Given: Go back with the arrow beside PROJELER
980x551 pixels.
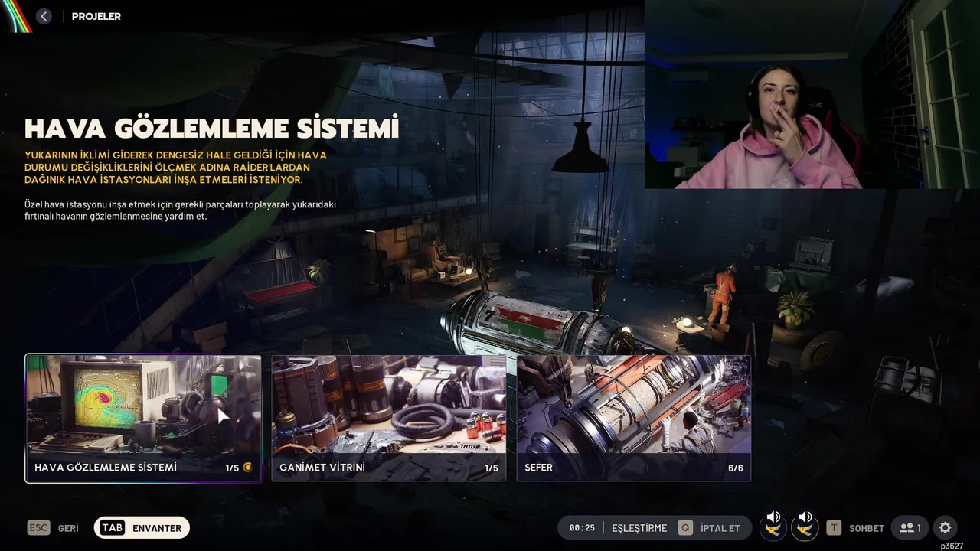Looking at the screenshot, I should (44, 16).
